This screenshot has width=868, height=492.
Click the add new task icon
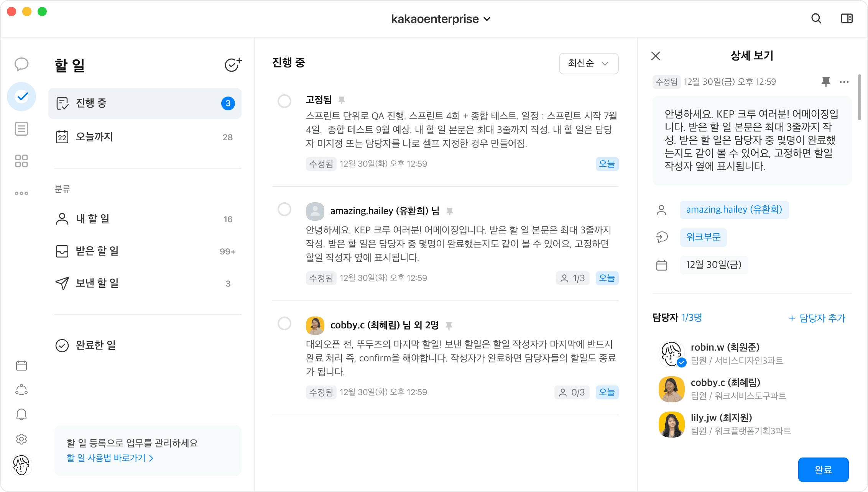click(x=233, y=65)
